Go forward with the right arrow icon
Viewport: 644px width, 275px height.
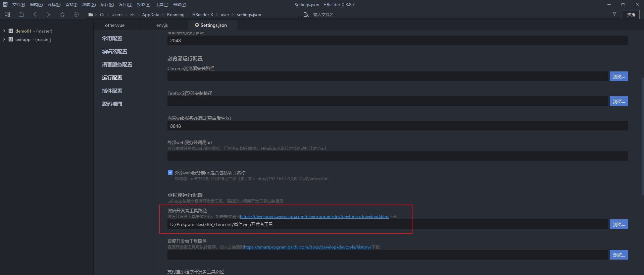tap(48, 14)
